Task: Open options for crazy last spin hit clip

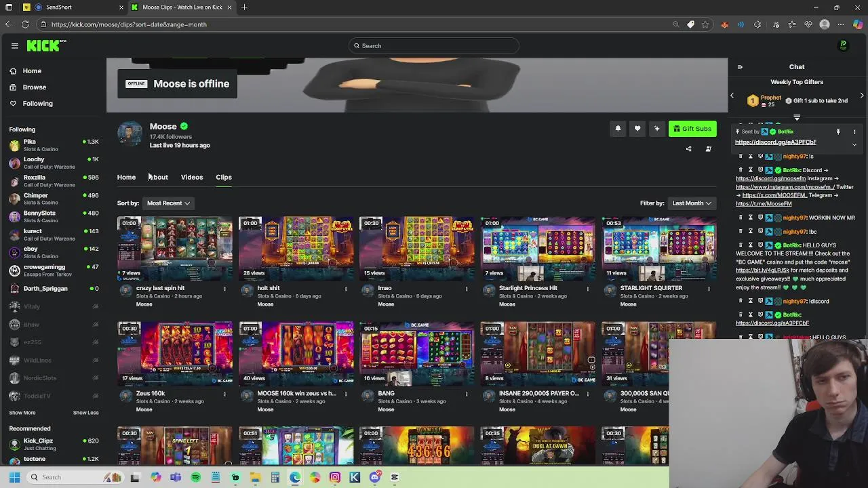Action: point(224,289)
